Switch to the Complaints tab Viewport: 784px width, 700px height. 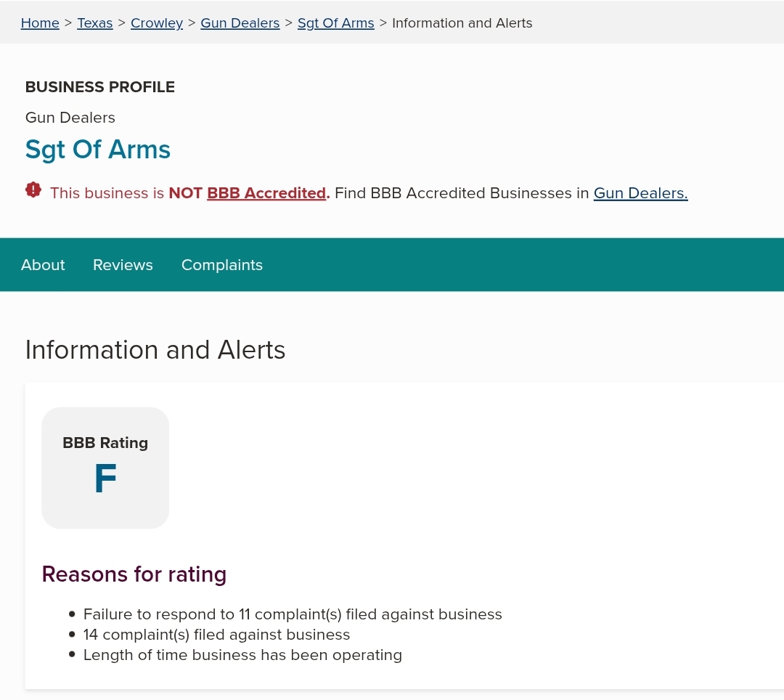click(222, 264)
